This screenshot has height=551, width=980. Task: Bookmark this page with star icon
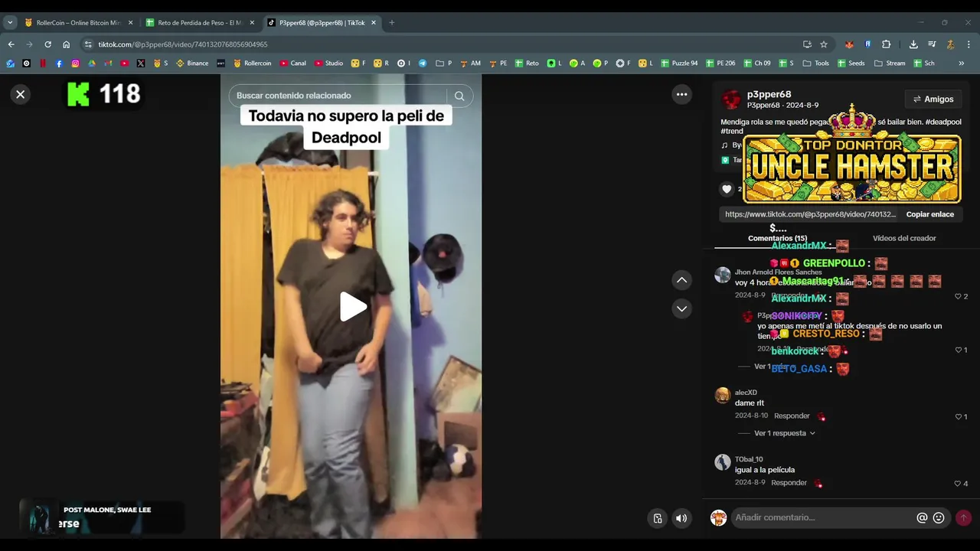[824, 44]
